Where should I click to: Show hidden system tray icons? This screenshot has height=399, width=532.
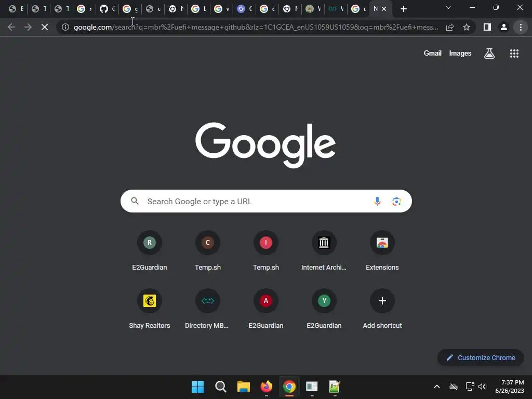point(436,387)
